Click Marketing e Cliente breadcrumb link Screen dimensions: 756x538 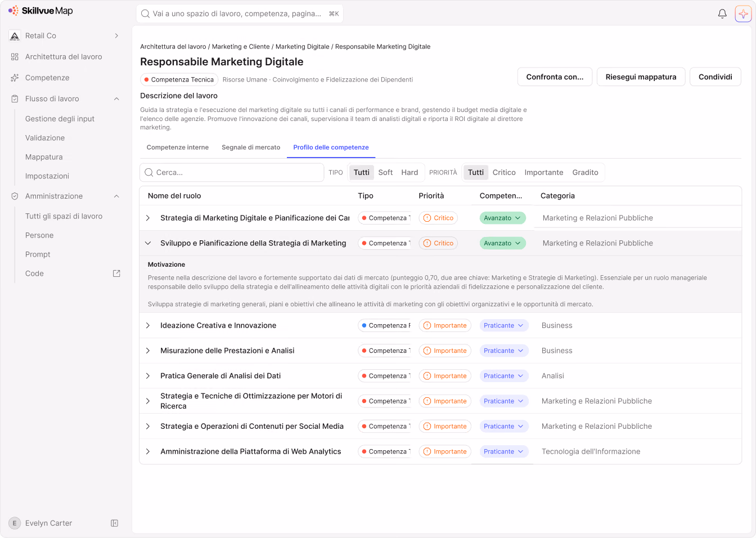(x=241, y=47)
